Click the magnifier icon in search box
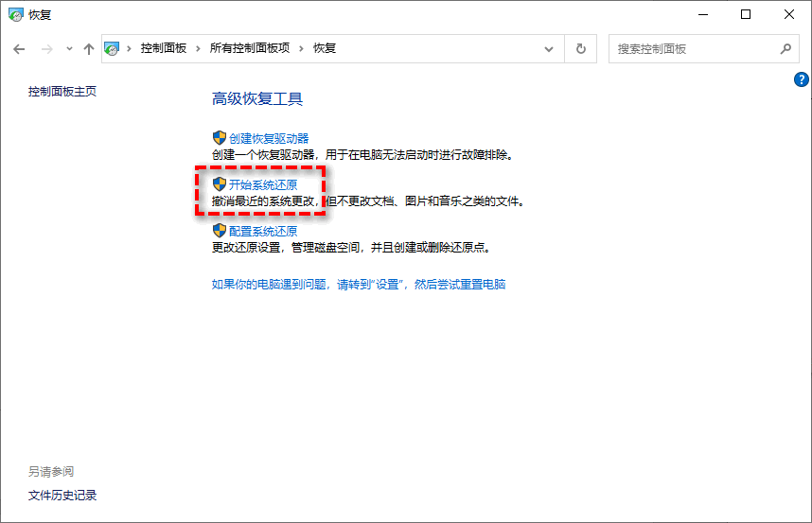 click(785, 48)
